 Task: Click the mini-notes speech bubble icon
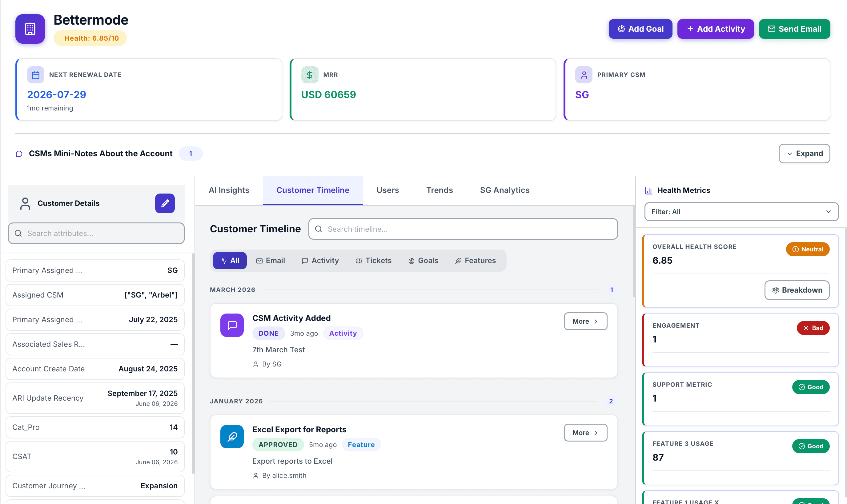pos(19,154)
